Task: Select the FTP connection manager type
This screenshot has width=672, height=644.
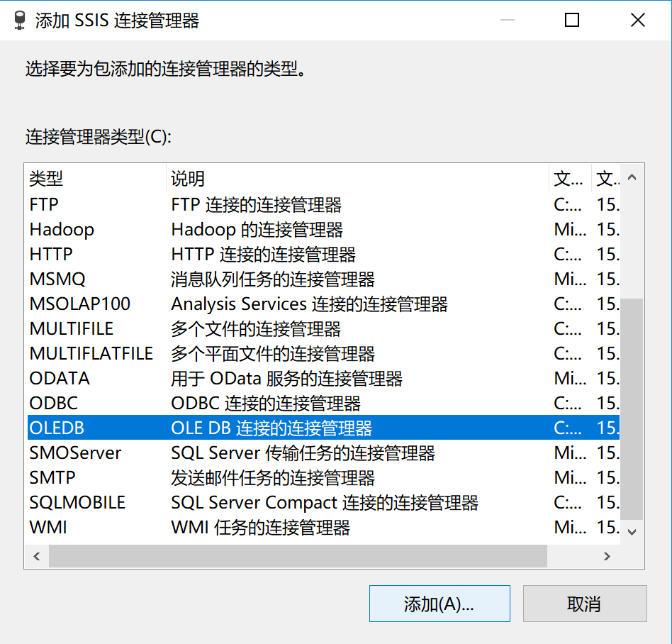Action: [x=44, y=204]
